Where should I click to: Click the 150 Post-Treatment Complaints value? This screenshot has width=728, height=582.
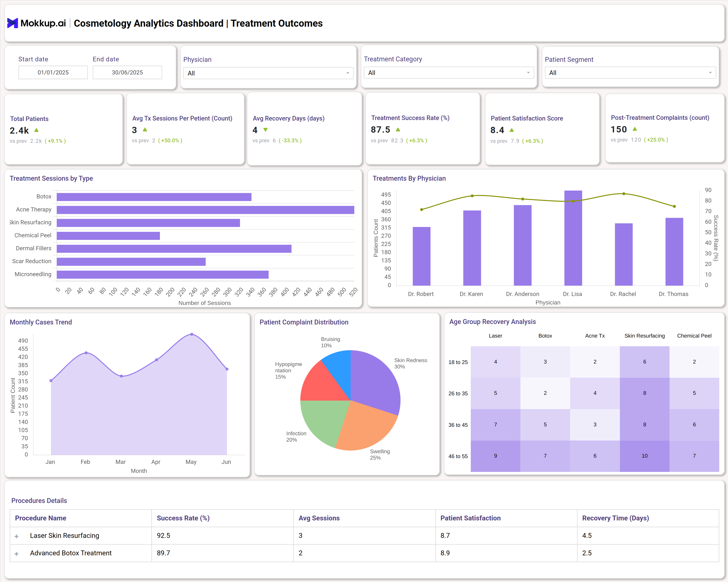619,129
